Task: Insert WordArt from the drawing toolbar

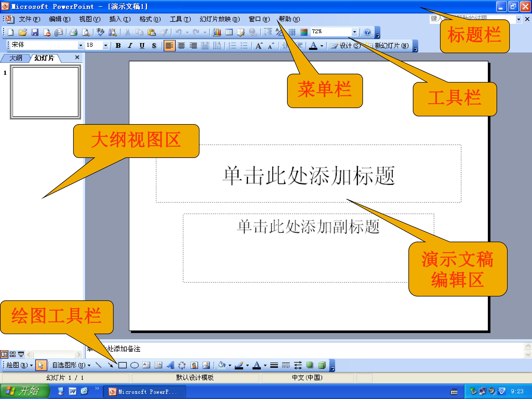Action: [x=170, y=365]
